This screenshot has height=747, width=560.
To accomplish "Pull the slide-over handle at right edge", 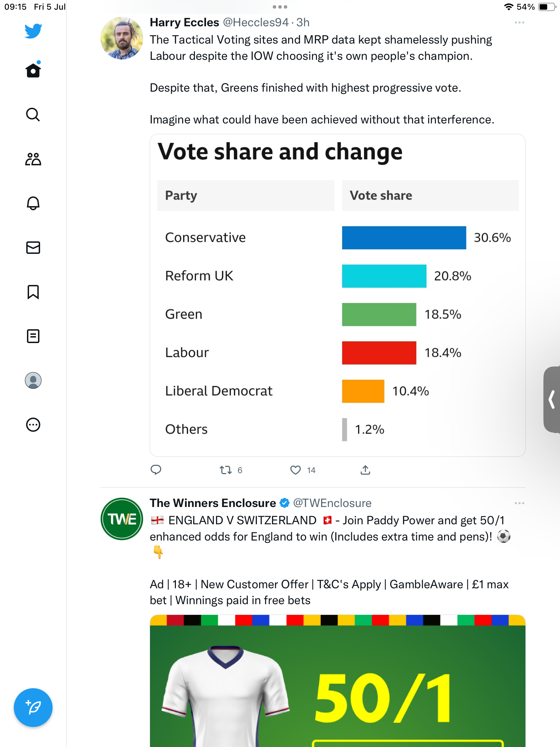I will 552,399.
